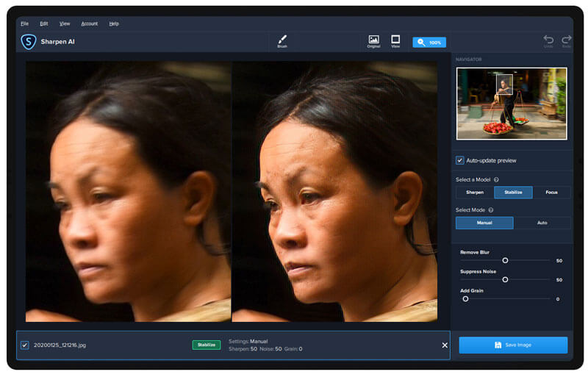This screenshot has width=588, height=377.
Task: Select the 20200125_121216.jpg file name
Action: point(60,345)
